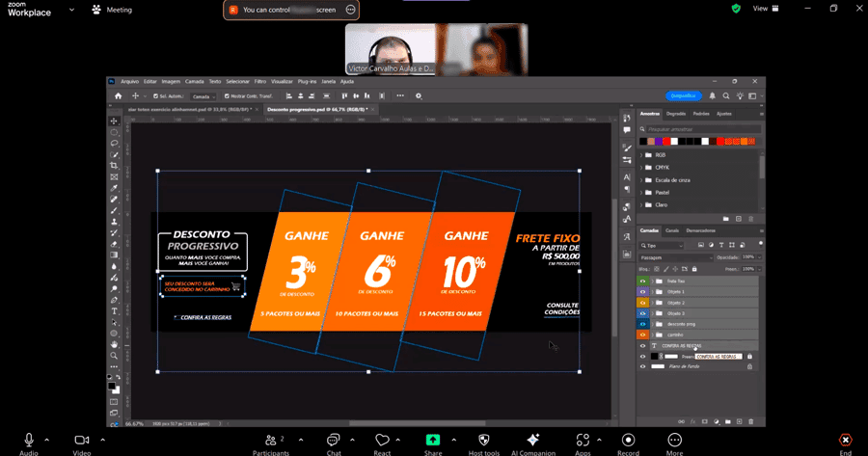The width and height of the screenshot is (868, 456).
Task: Select the Move tool in Photoshop toolbar
Action: click(x=114, y=121)
